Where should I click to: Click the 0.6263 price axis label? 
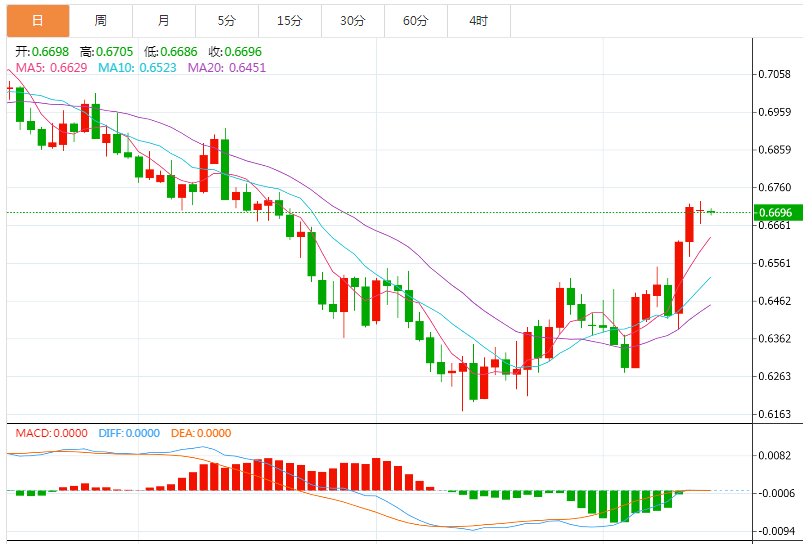click(x=774, y=376)
